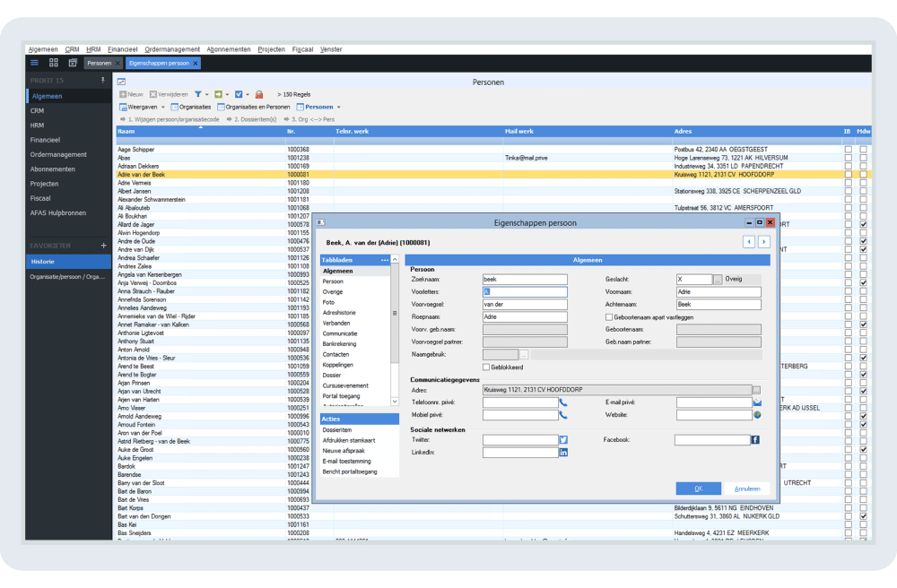Click the OK button in the dialog

click(x=698, y=489)
